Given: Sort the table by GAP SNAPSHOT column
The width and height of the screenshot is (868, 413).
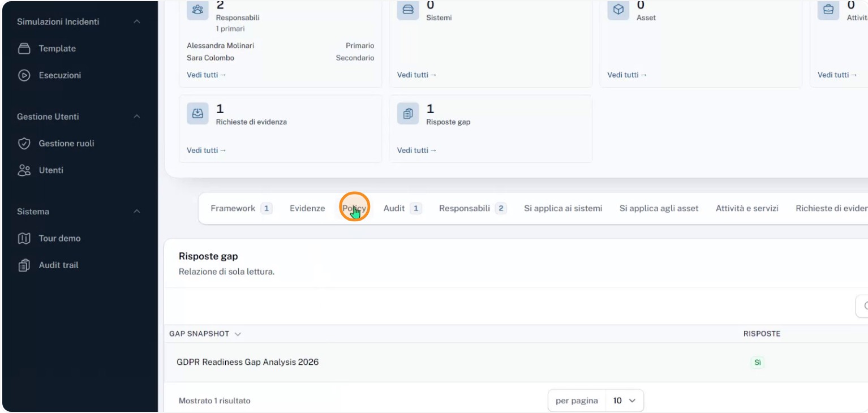Looking at the screenshot, I should pos(205,334).
